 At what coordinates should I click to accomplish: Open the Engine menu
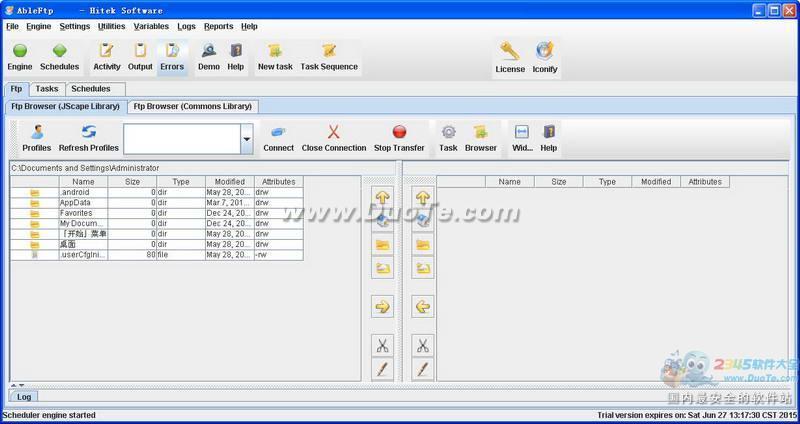[x=39, y=27]
